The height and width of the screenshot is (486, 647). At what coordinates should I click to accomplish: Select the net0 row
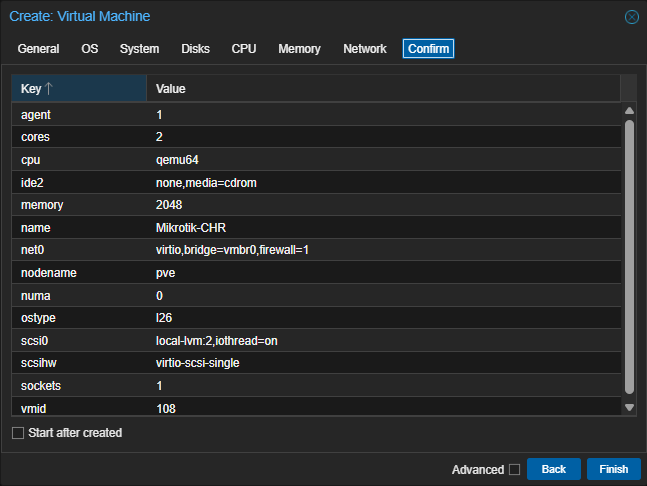pos(316,250)
